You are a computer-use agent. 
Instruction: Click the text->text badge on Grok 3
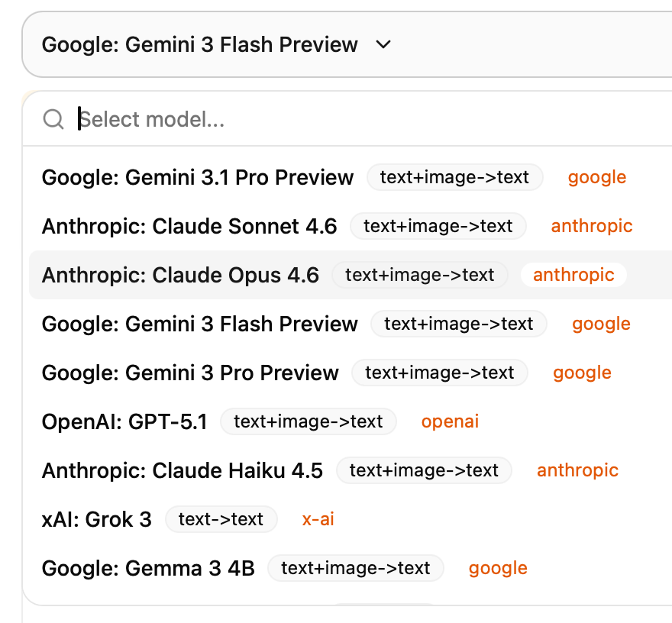(221, 520)
